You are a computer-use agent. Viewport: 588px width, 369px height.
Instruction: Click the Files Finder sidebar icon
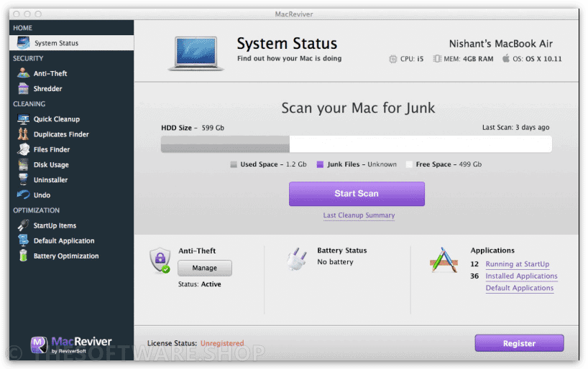(x=23, y=149)
